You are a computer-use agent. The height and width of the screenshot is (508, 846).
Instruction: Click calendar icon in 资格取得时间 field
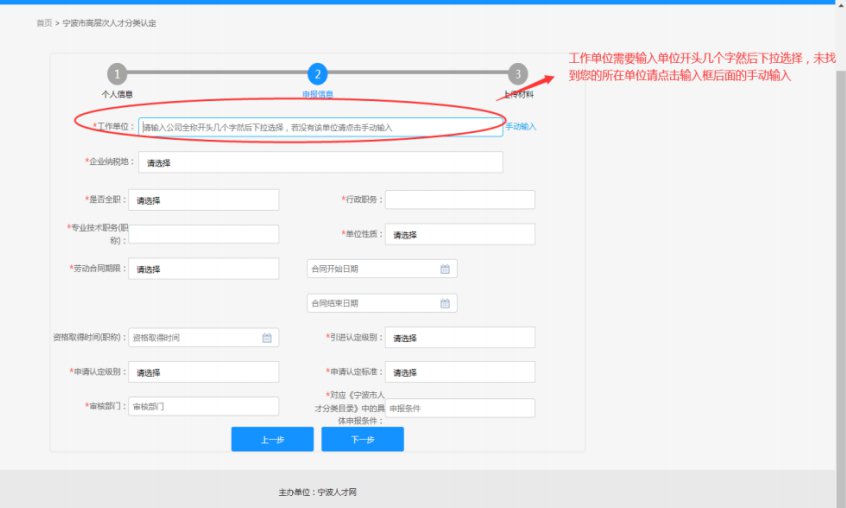tap(267, 338)
